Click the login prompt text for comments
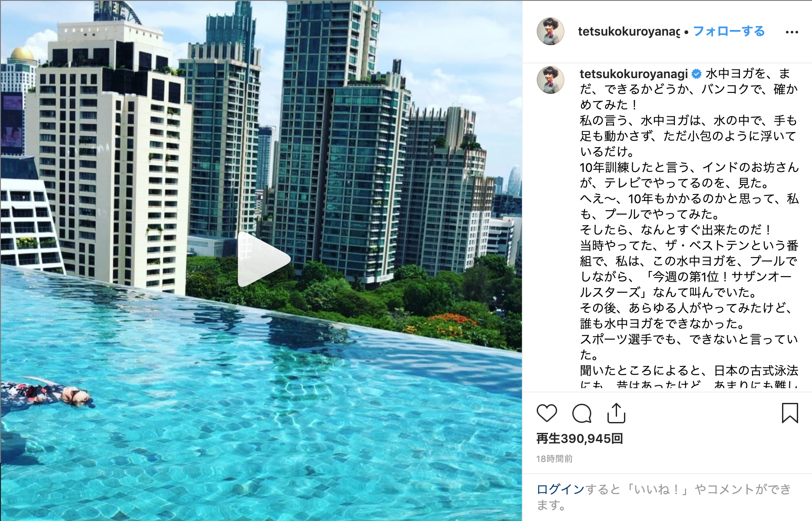The width and height of the screenshot is (812, 521). click(664, 497)
